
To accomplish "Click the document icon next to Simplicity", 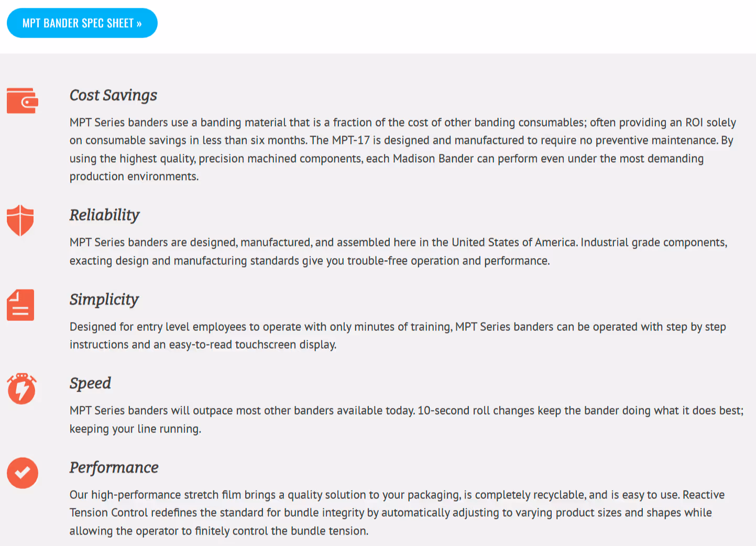I will point(20,305).
